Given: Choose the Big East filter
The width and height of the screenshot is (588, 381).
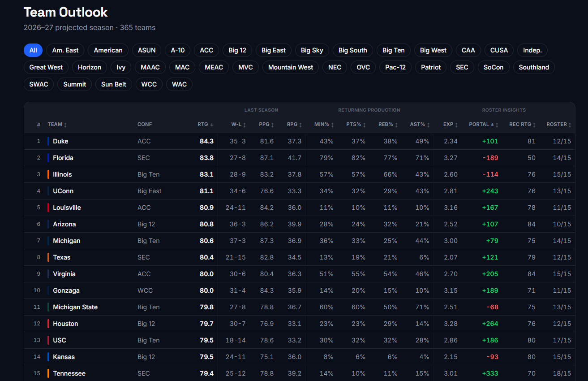Looking at the screenshot, I should (x=274, y=50).
